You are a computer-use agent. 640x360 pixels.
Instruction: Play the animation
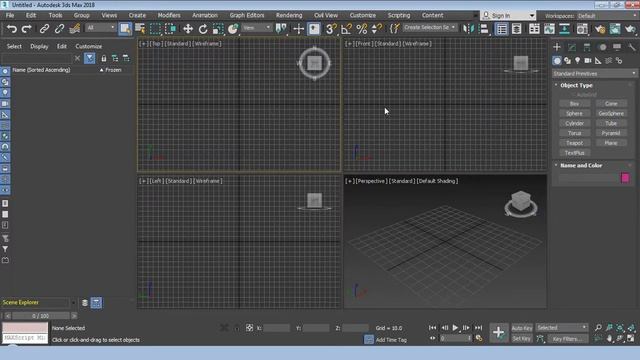(455, 327)
